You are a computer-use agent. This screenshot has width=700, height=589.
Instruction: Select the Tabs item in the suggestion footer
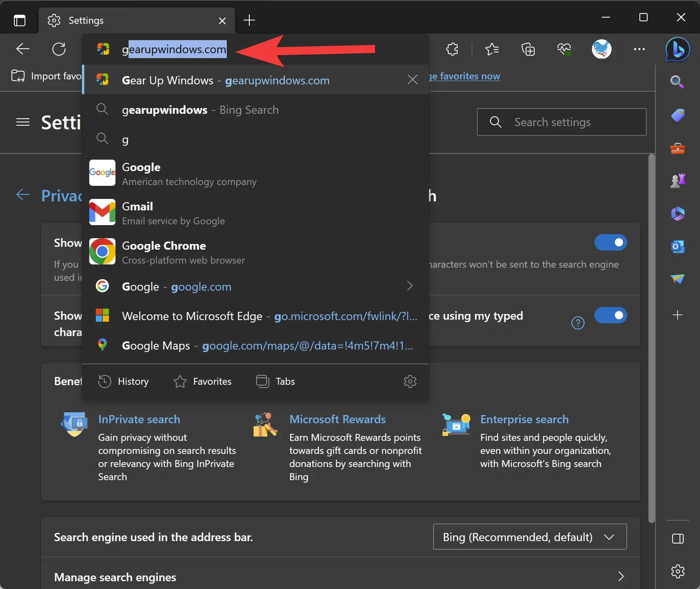(275, 381)
